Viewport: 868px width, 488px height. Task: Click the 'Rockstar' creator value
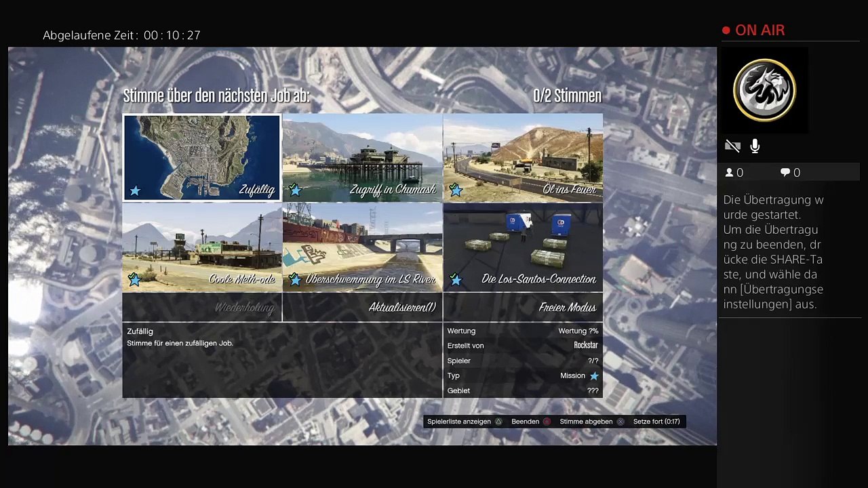586,346
